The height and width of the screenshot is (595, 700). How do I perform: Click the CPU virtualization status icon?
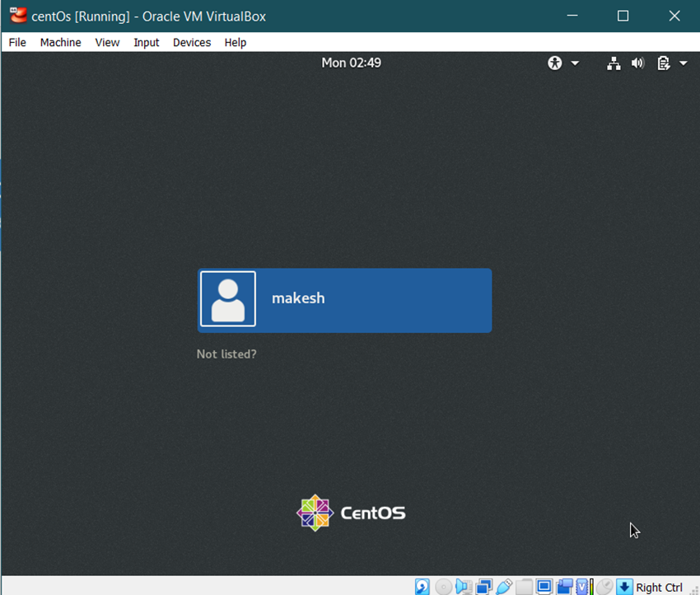coord(582,587)
